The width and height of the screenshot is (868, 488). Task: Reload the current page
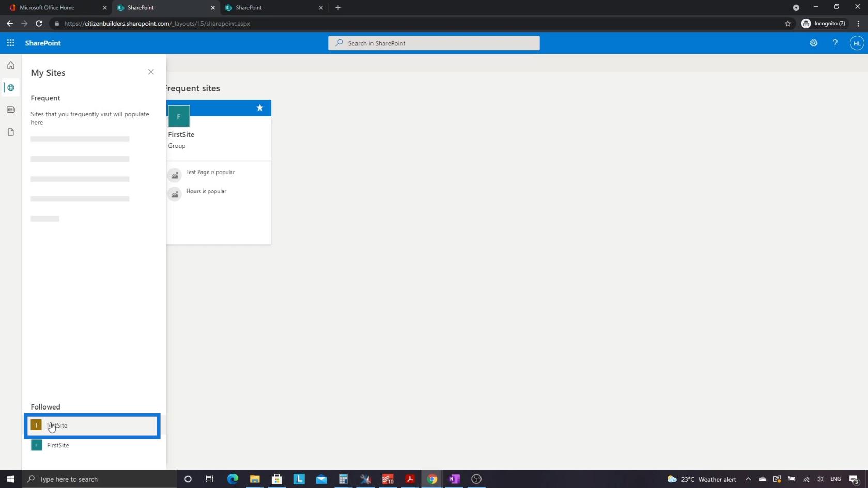(x=39, y=23)
